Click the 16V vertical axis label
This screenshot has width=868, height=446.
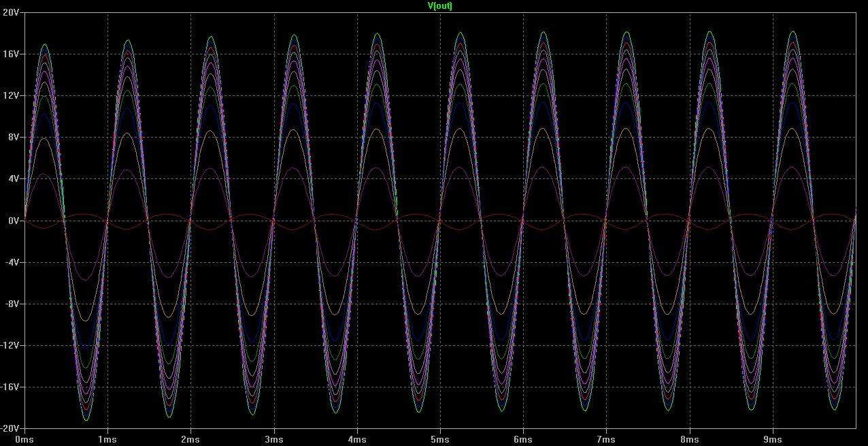point(10,54)
